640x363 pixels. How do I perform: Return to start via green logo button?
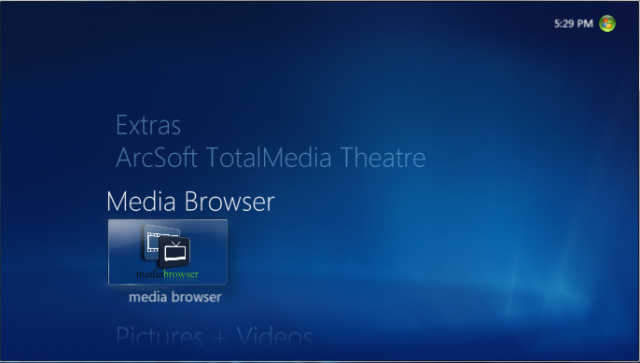[607, 23]
